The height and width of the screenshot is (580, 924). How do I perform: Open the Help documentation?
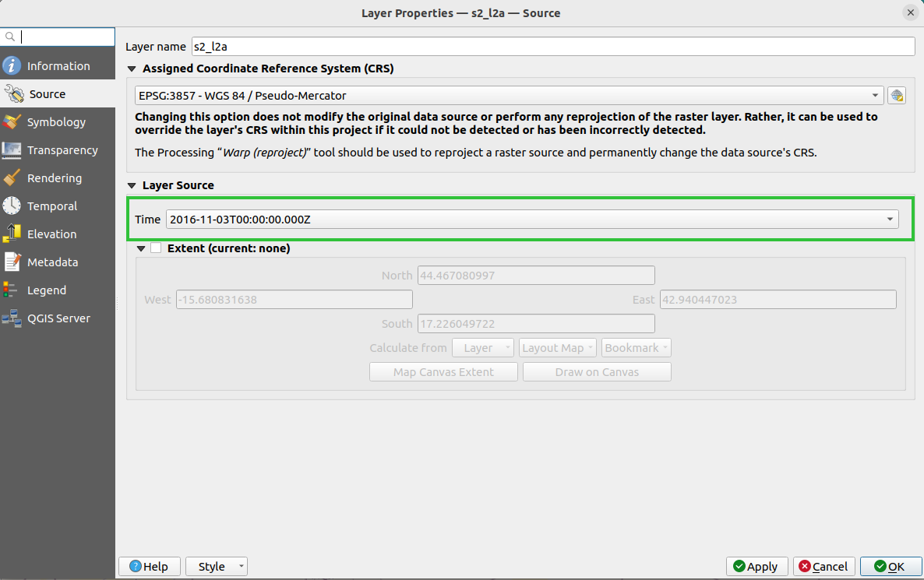(x=149, y=566)
